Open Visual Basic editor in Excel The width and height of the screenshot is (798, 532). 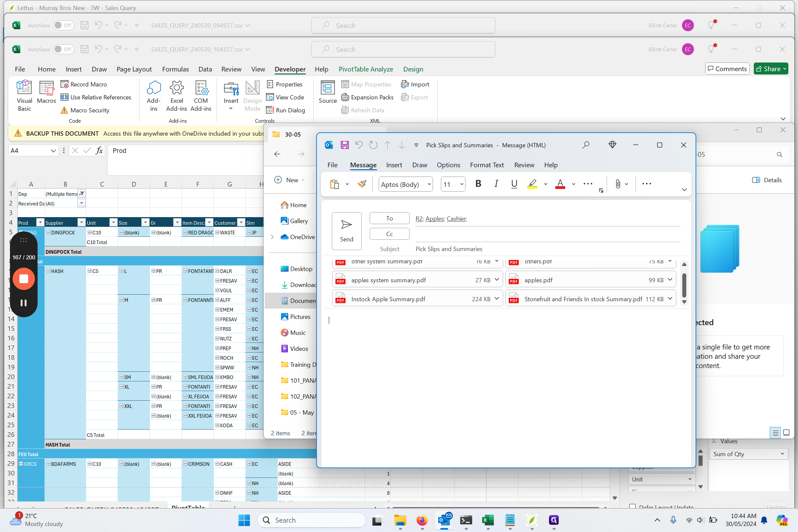[x=24, y=96]
